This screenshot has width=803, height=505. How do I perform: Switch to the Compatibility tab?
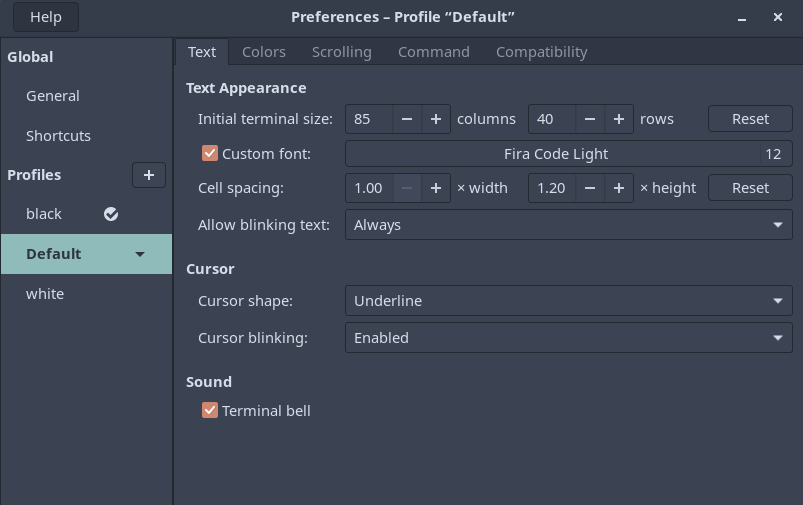click(x=541, y=52)
